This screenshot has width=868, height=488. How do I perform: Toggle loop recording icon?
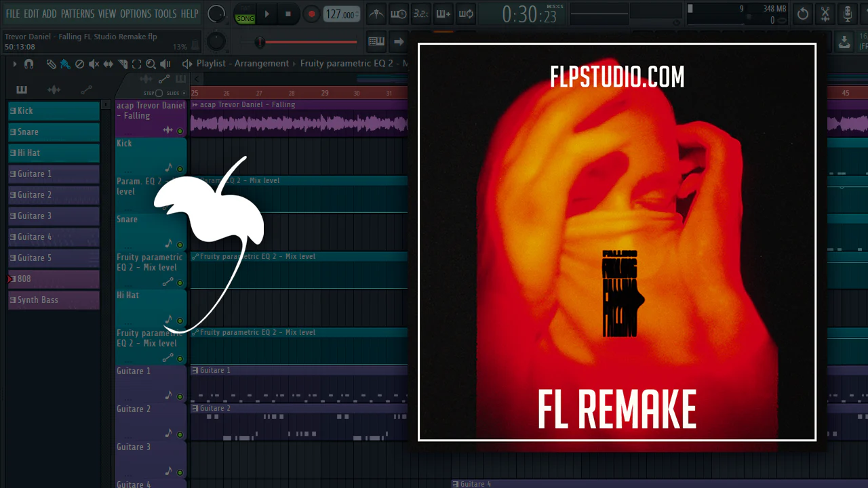point(466,14)
